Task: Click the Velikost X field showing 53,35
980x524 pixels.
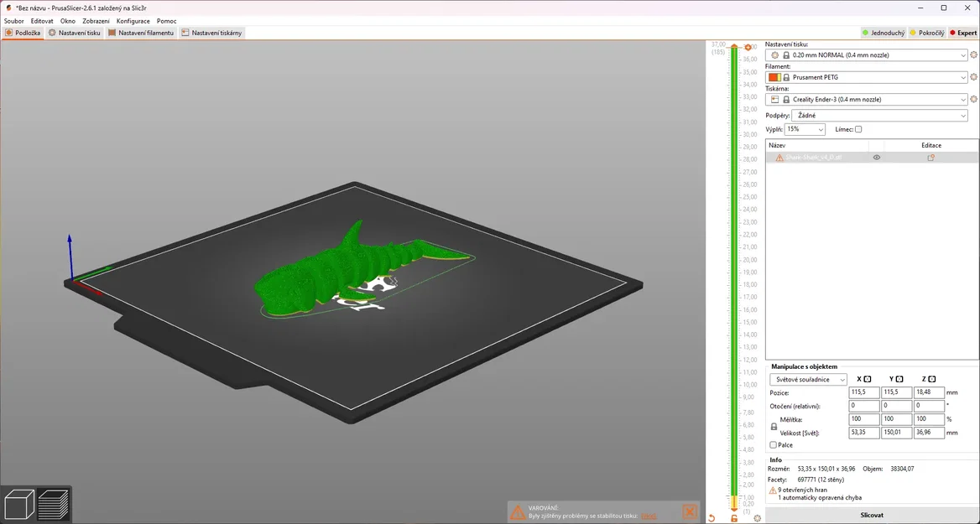Action: pos(863,433)
